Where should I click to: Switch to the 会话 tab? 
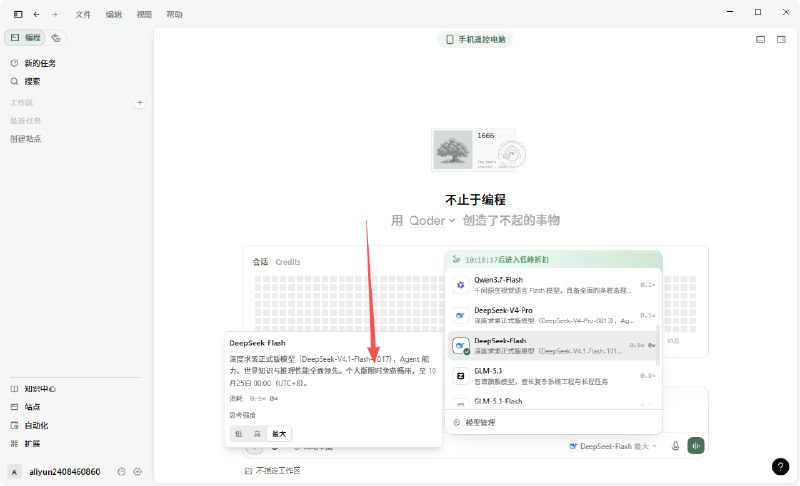(260, 262)
